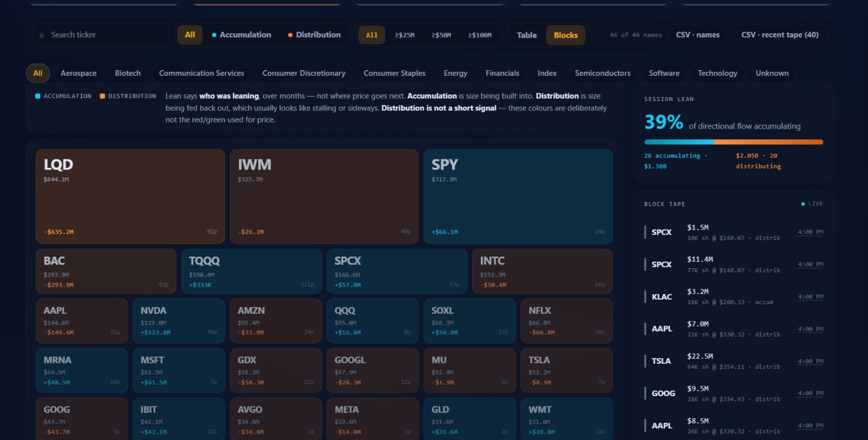This screenshot has height=440, width=868.
Task: Filter by the Index sector
Action: pyautogui.click(x=547, y=73)
